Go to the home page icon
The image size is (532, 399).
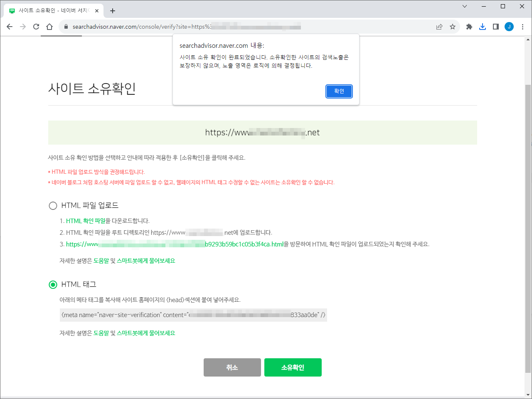(x=49, y=27)
